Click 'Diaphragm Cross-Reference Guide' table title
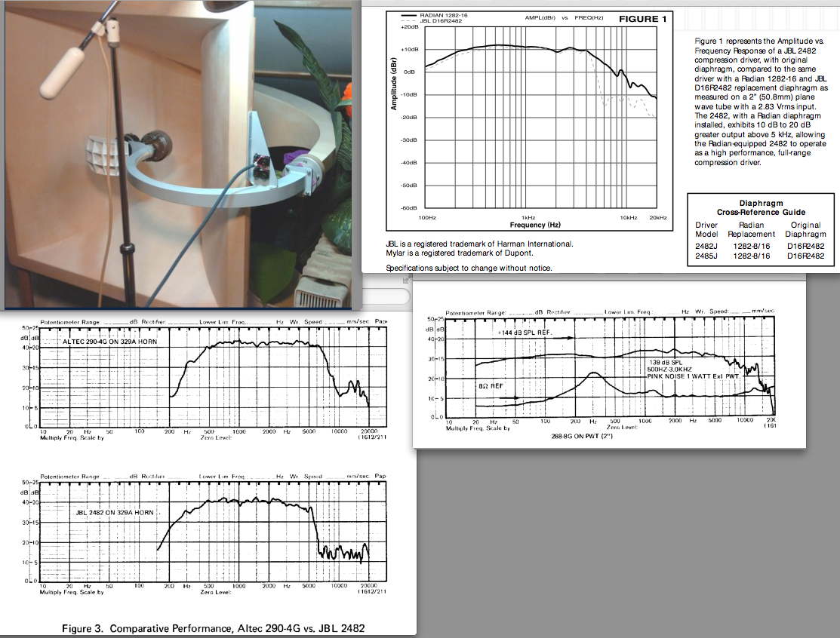 [x=762, y=207]
